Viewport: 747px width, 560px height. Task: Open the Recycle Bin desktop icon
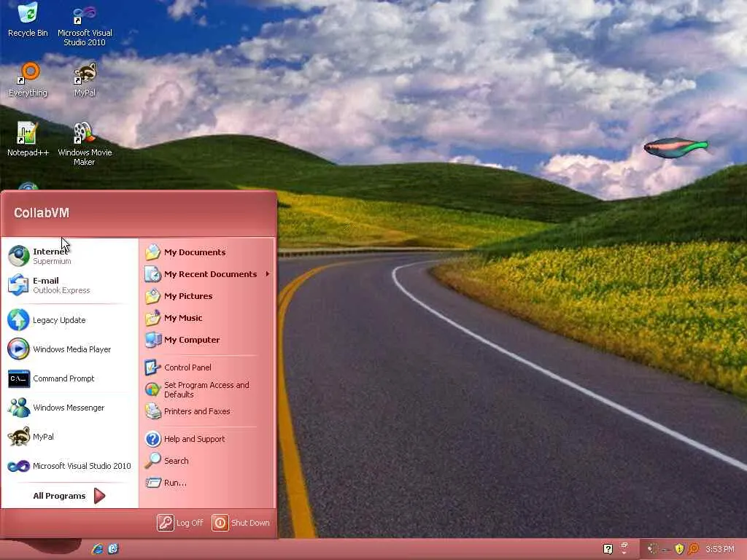point(28,20)
